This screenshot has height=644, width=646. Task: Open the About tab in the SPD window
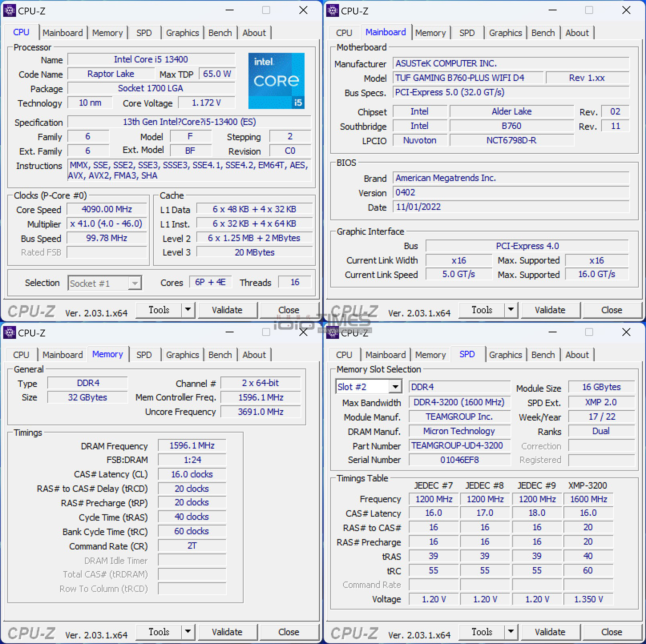pyautogui.click(x=577, y=355)
